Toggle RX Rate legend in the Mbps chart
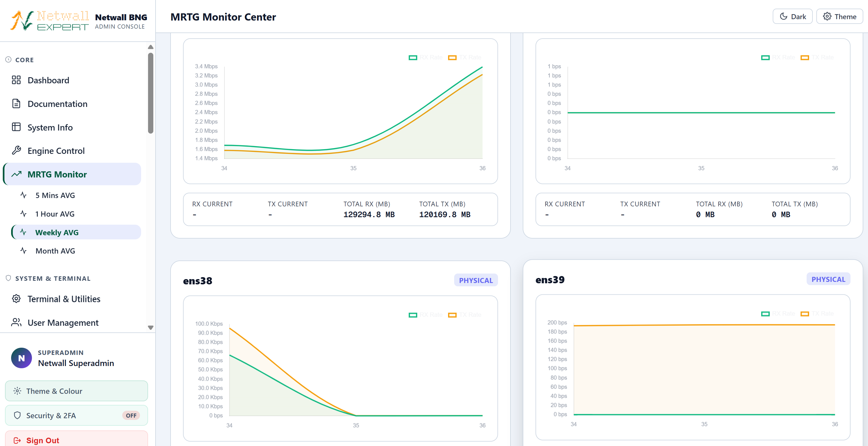 [x=426, y=57]
